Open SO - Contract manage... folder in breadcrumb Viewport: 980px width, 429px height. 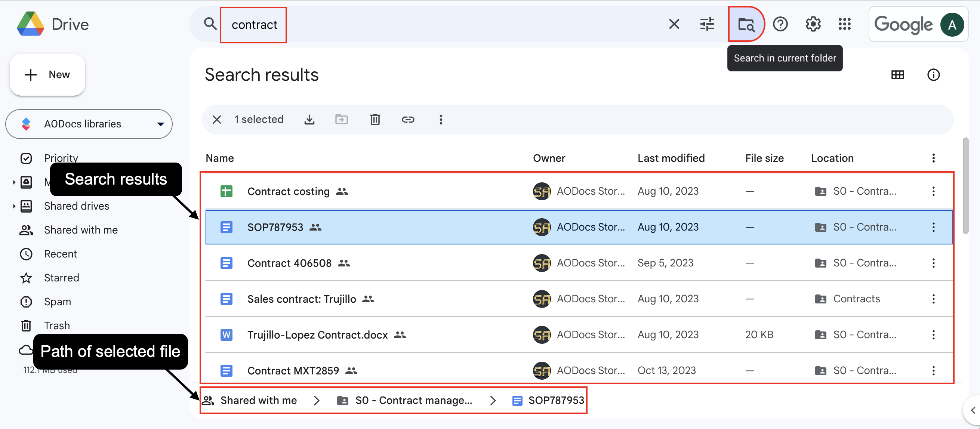[405, 400]
